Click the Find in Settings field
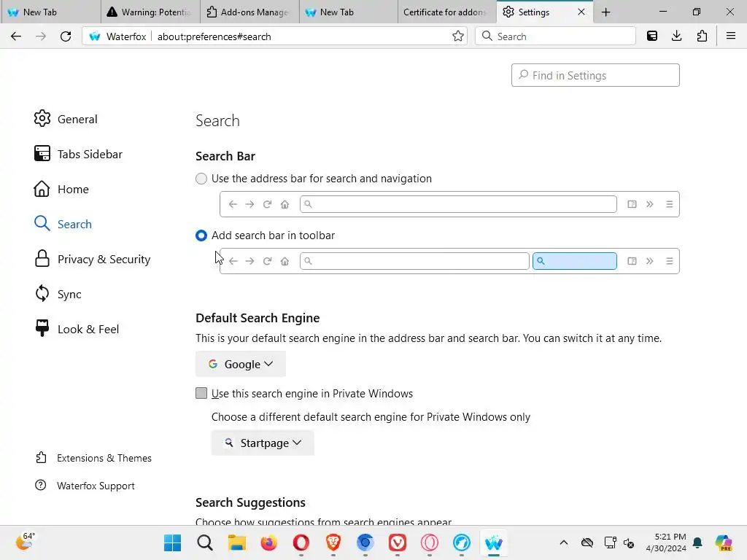Viewport: 747px width, 560px height. point(595,75)
